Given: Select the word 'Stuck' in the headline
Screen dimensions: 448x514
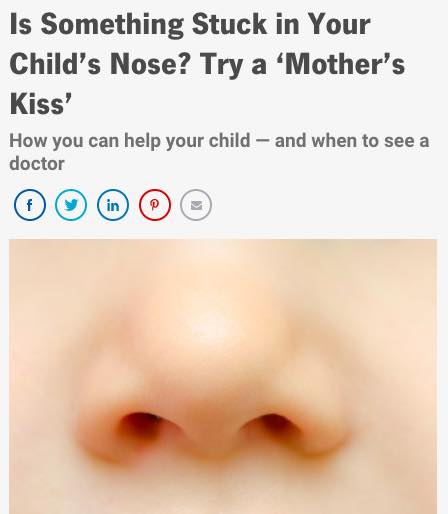Looking at the screenshot, I should (x=229, y=24).
